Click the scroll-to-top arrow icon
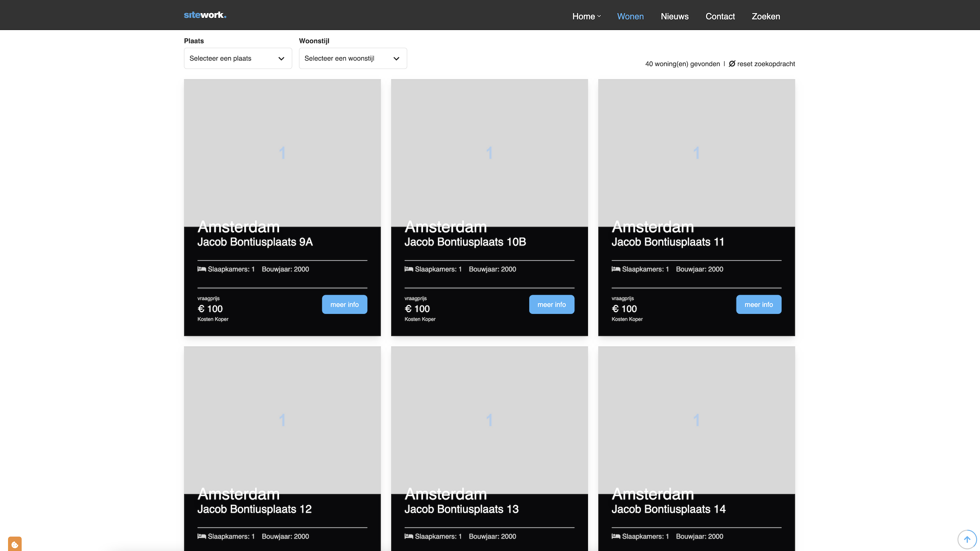980x551 pixels. pos(967,540)
